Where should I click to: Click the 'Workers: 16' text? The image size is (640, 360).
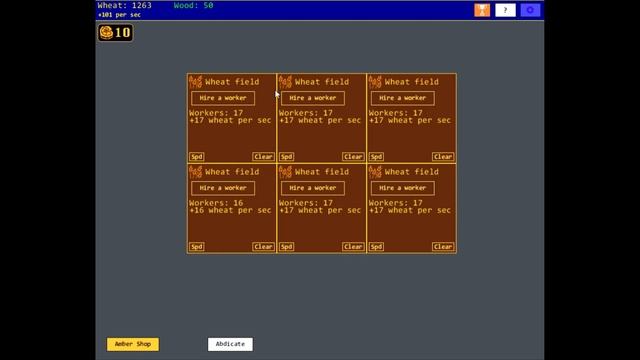coord(216,203)
